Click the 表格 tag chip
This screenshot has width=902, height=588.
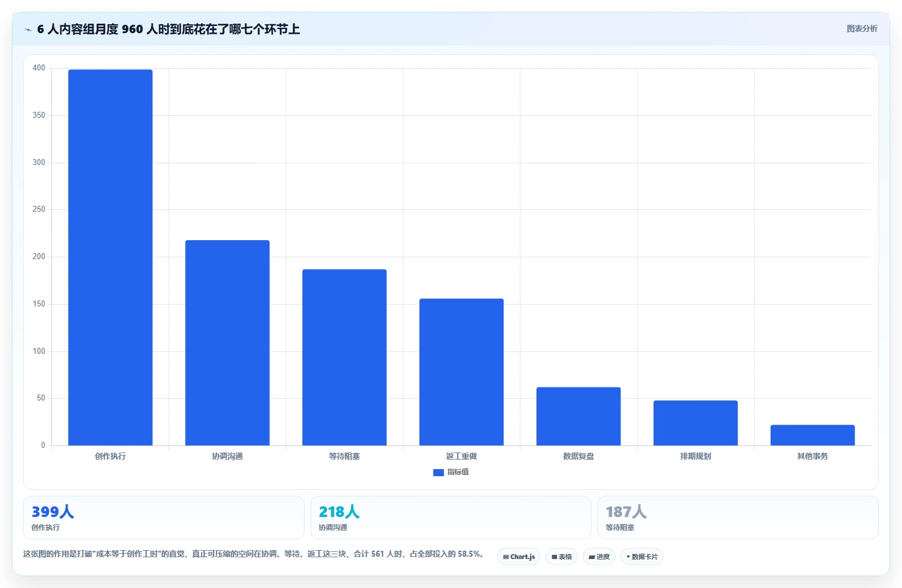(561, 557)
